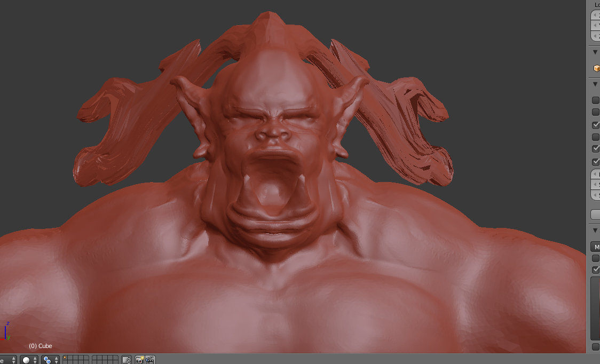Decrease the third Location field with its left arrow
The height and width of the screenshot is (364, 600).
595,36
